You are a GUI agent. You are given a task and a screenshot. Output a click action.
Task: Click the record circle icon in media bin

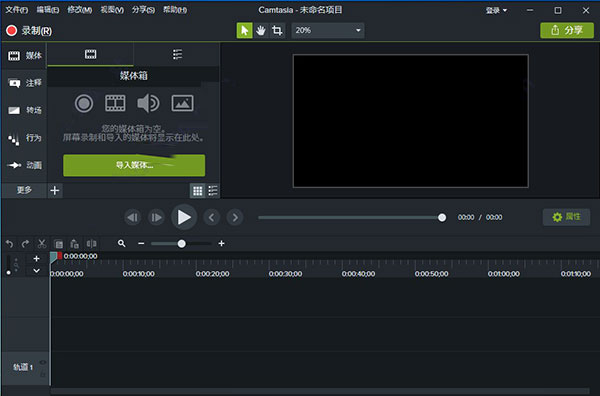pos(84,103)
